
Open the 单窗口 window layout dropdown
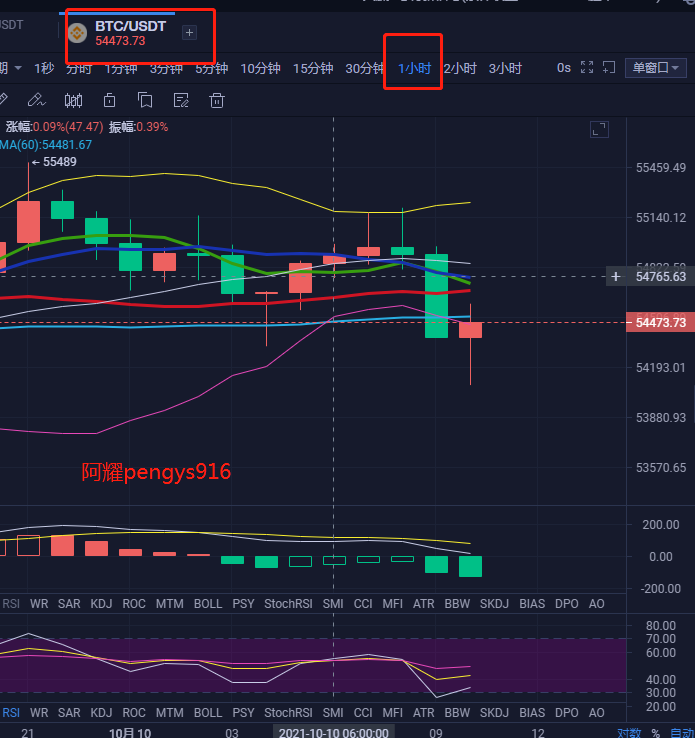coord(655,68)
